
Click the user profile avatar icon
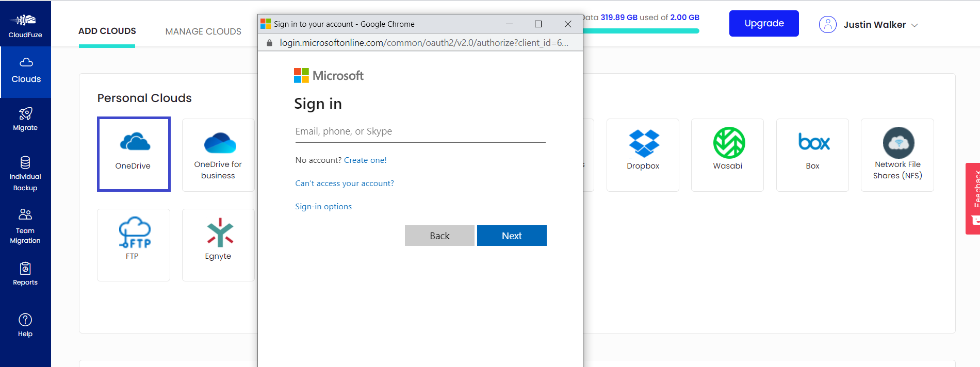point(828,25)
